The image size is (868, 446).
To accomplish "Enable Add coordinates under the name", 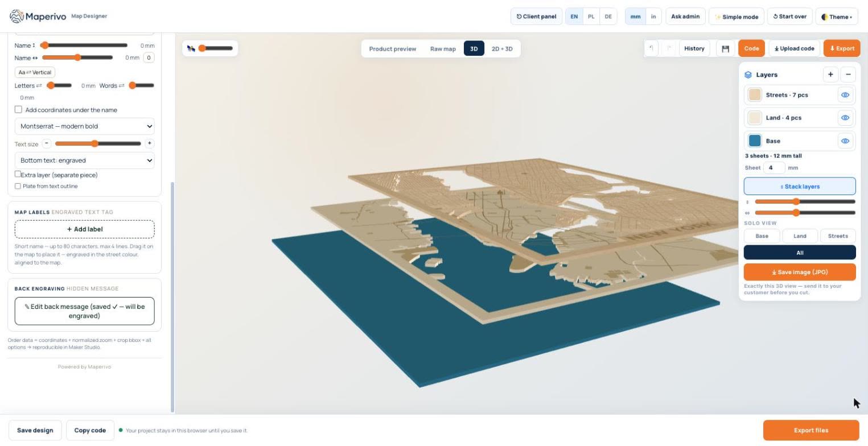I will pyautogui.click(x=18, y=109).
